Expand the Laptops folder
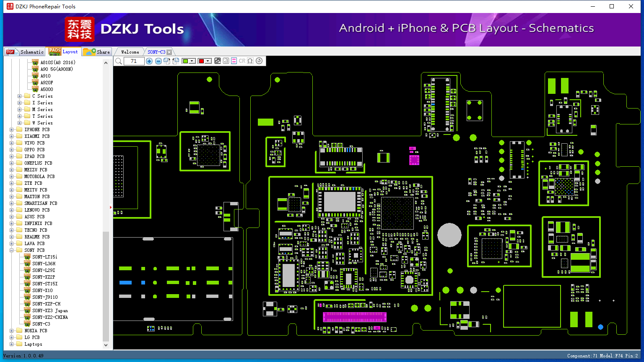 tap(11, 344)
